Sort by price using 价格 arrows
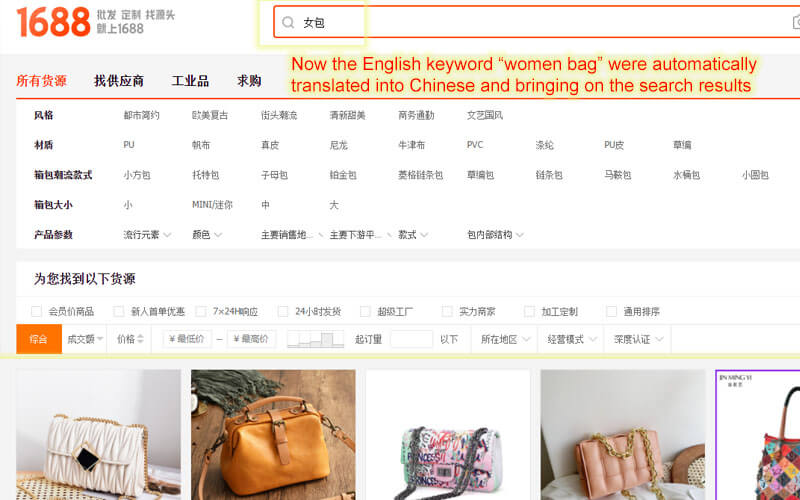This screenshot has height=500, width=800. [131, 339]
